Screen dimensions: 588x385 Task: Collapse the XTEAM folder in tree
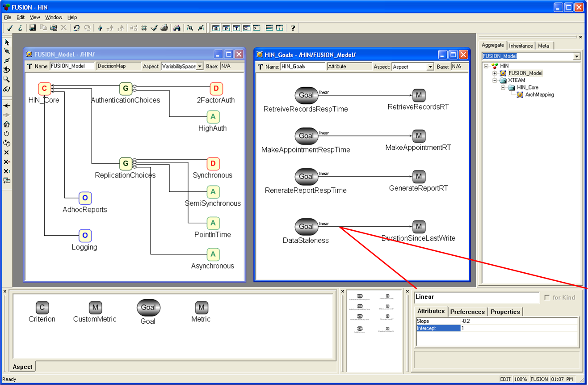tap(495, 80)
